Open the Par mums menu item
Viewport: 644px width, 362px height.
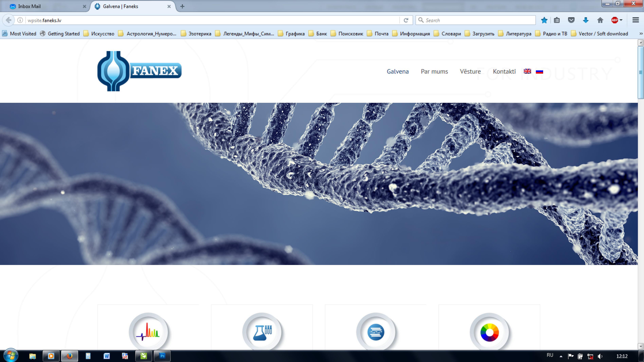pyautogui.click(x=434, y=71)
